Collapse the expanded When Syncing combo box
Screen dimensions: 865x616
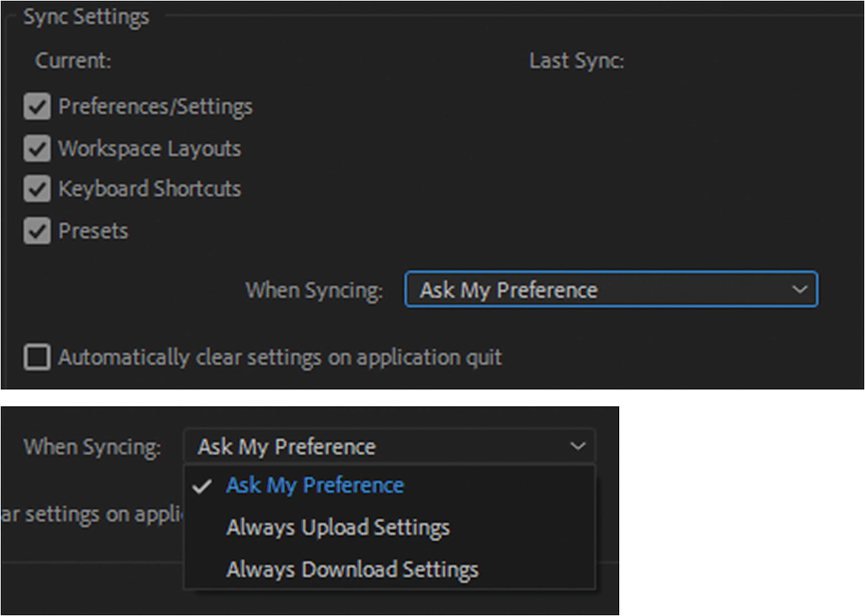[388, 446]
